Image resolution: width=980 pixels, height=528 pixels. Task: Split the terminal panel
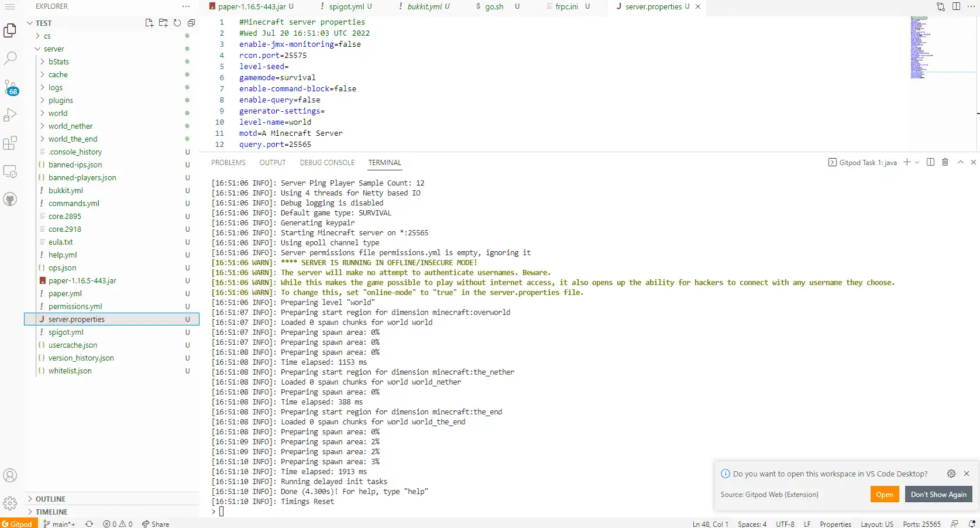[x=930, y=162]
